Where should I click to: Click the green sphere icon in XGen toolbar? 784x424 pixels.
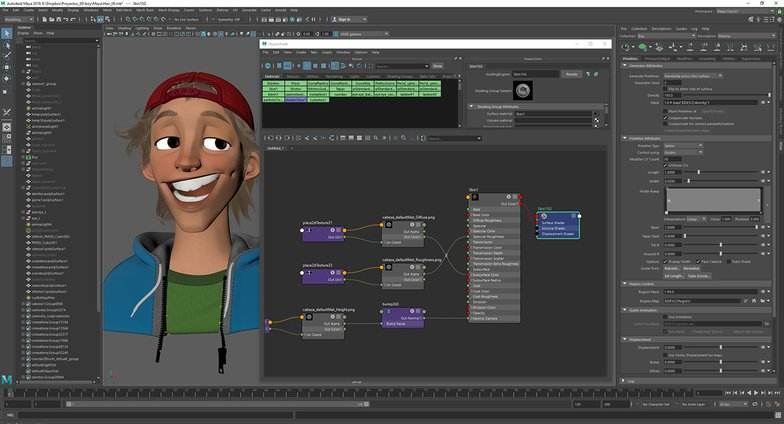click(642, 47)
